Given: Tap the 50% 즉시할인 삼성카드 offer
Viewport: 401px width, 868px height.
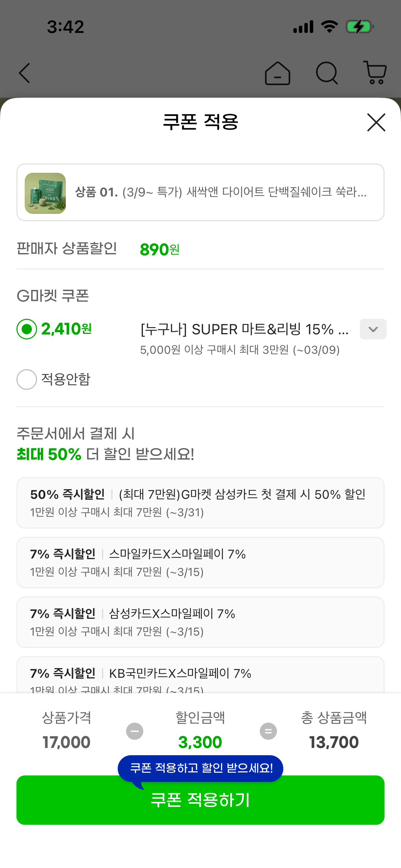Looking at the screenshot, I should [x=200, y=503].
